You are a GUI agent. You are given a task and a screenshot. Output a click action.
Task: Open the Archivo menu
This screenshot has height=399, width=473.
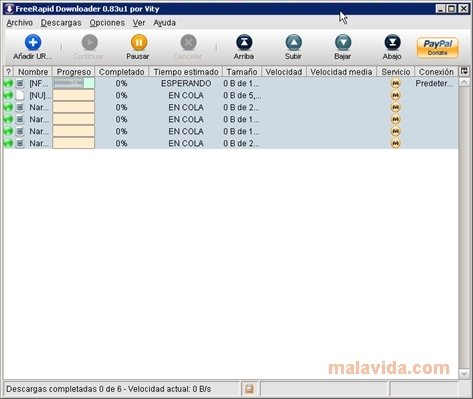point(20,23)
